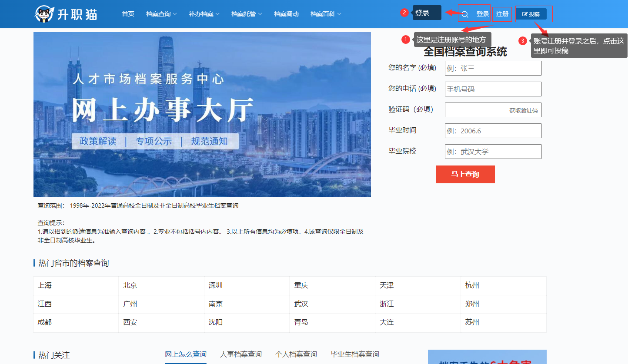Open 档案调动 from the navigation bar
The image size is (628, 364).
click(286, 13)
